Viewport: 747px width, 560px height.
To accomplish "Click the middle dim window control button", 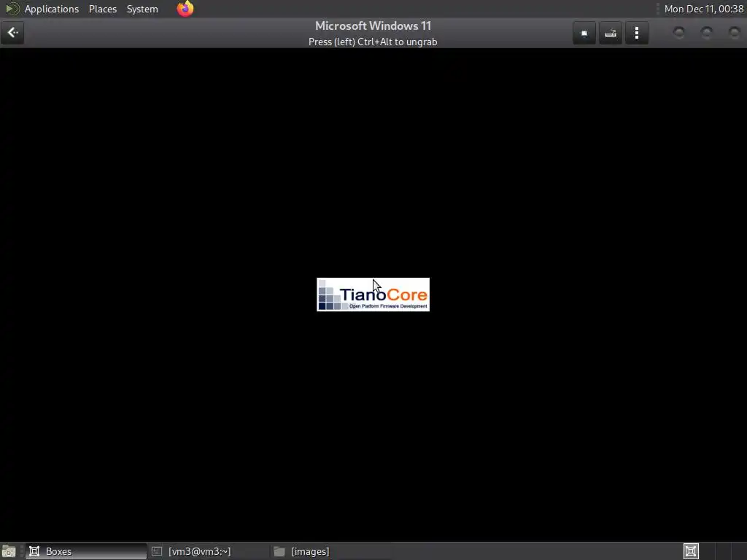I will pos(706,32).
